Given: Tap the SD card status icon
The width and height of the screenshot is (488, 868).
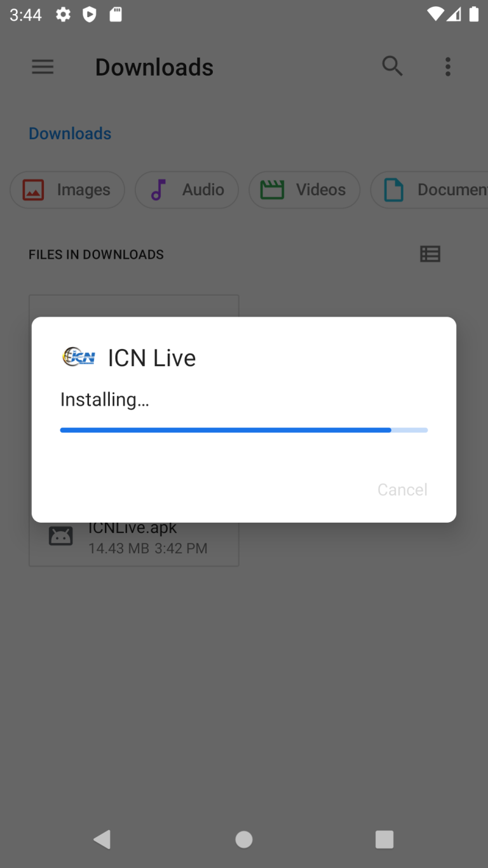Looking at the screenshot, I should point(116,15).
